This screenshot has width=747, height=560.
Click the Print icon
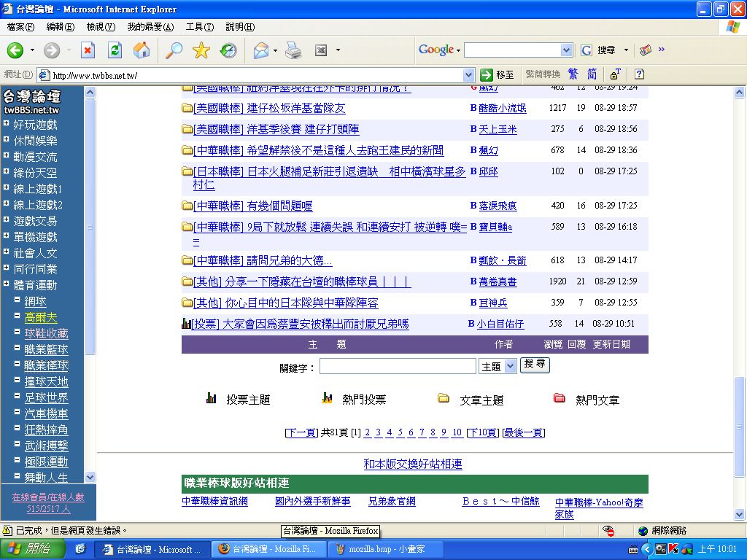point(293,50)
